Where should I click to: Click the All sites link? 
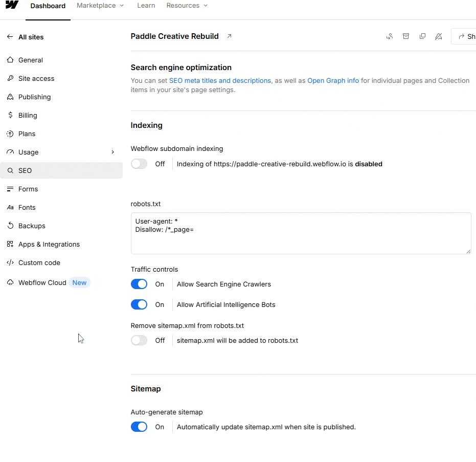[31, 37]
